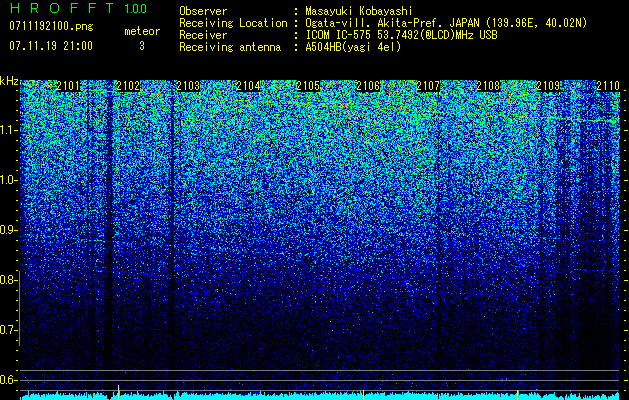The height and width of the screenshot is (400, 629).
Task: Click the 2103 time marker label
Action: [x=188, y=86]
